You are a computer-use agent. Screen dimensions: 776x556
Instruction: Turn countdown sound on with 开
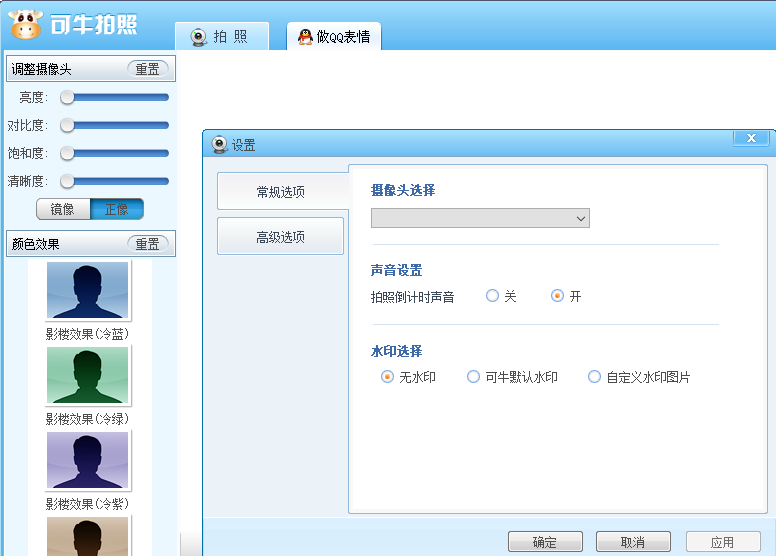tap(557, 296)
